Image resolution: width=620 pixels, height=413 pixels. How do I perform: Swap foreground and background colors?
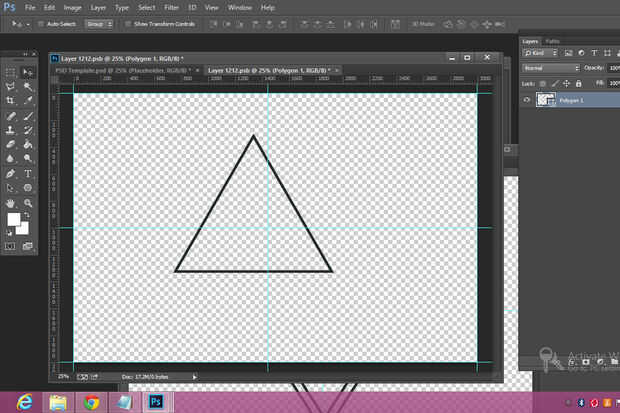pos(27,215)
